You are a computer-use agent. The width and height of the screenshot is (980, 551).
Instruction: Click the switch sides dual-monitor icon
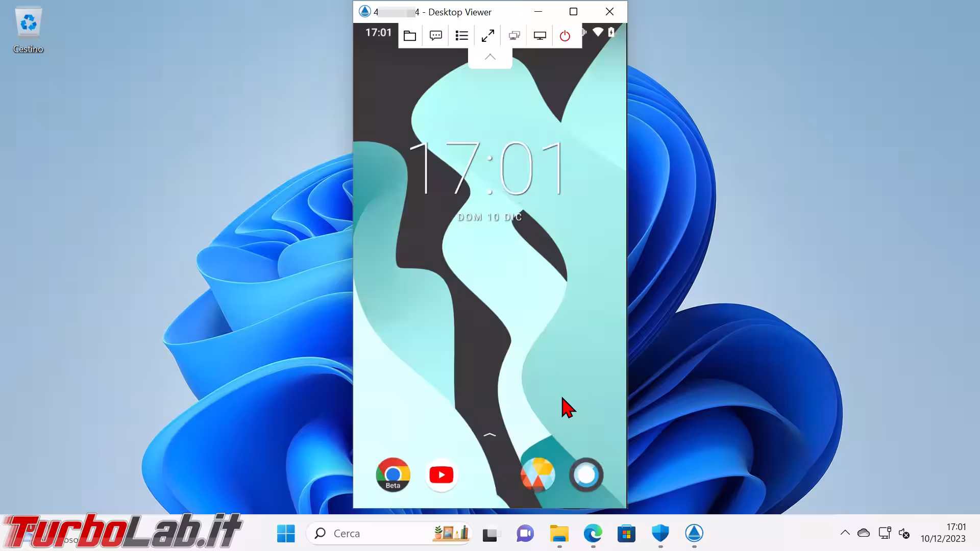pyautogui.click(x=514, y=36)
